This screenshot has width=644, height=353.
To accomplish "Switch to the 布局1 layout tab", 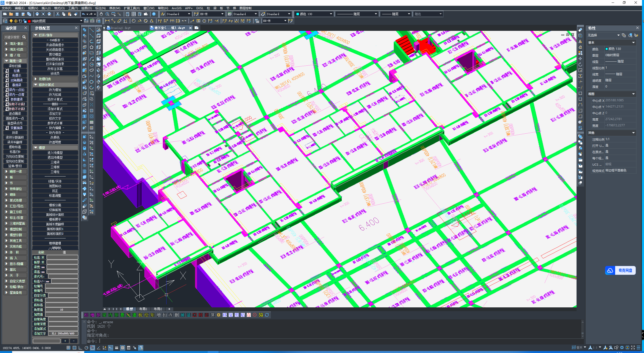I will tap(143, 309).
